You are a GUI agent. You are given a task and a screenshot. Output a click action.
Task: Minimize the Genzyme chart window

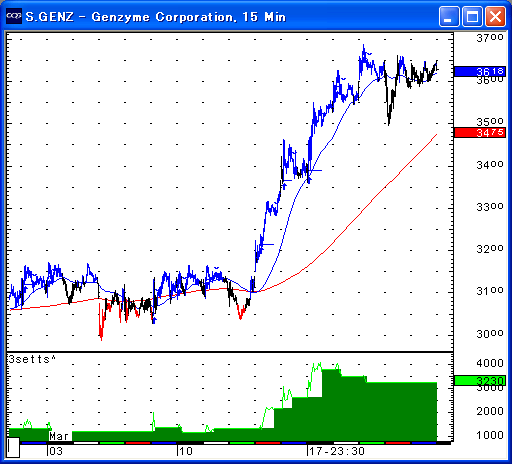(x=449, y=16)
